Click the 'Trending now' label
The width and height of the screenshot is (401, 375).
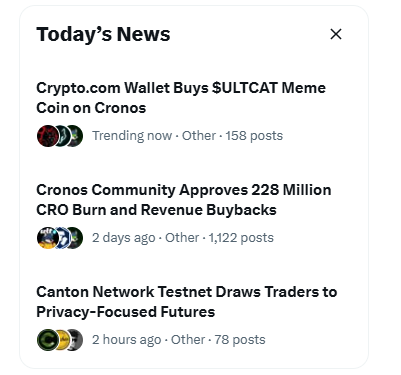click(132, 136)
